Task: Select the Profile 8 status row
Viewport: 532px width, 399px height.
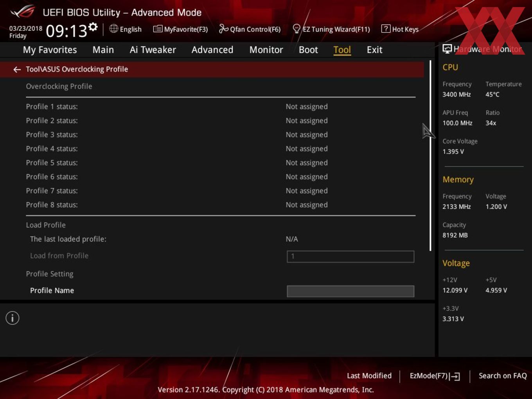Action: coord(221,205)
